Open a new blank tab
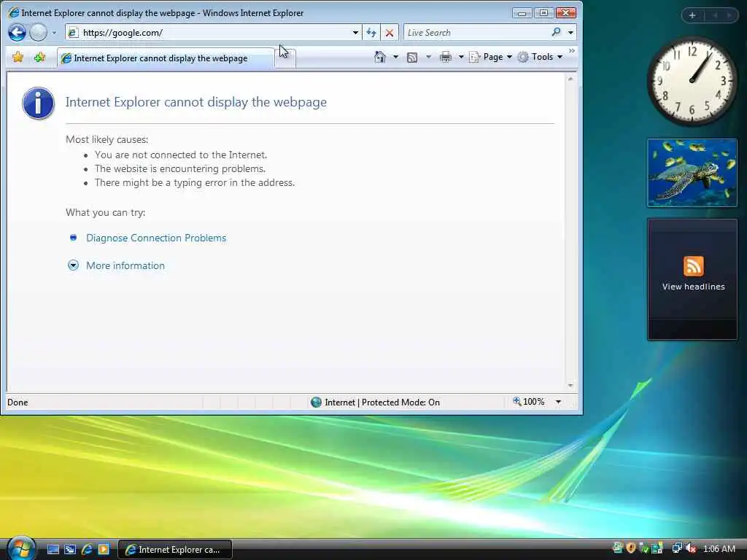Viewport: 747px width, 560px height. coord(285,58)
